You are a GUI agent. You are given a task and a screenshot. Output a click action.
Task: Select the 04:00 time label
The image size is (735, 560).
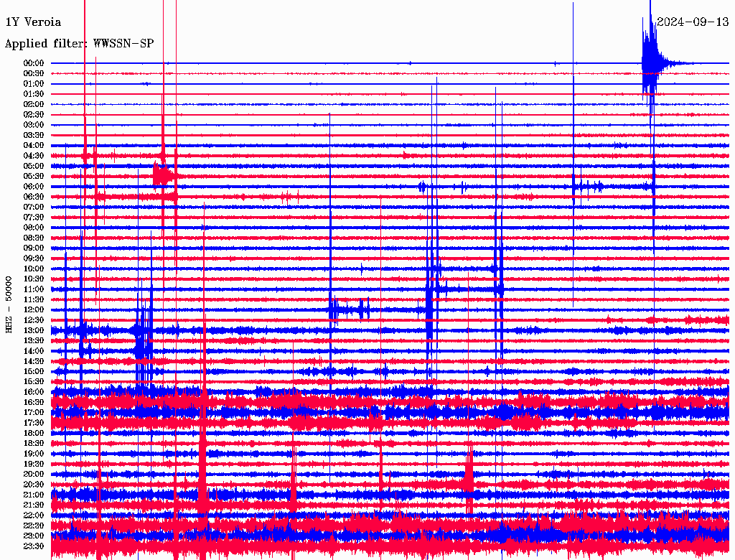click(x=34, y=146)
